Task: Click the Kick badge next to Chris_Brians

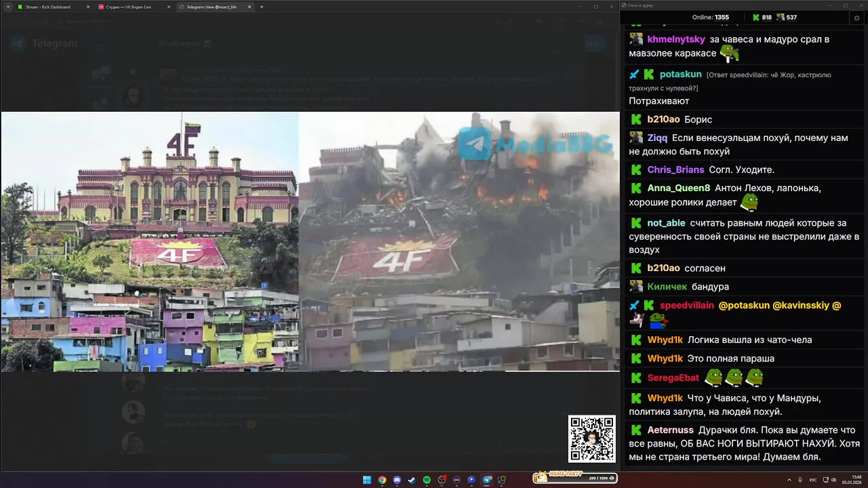Action: [636, 169]
